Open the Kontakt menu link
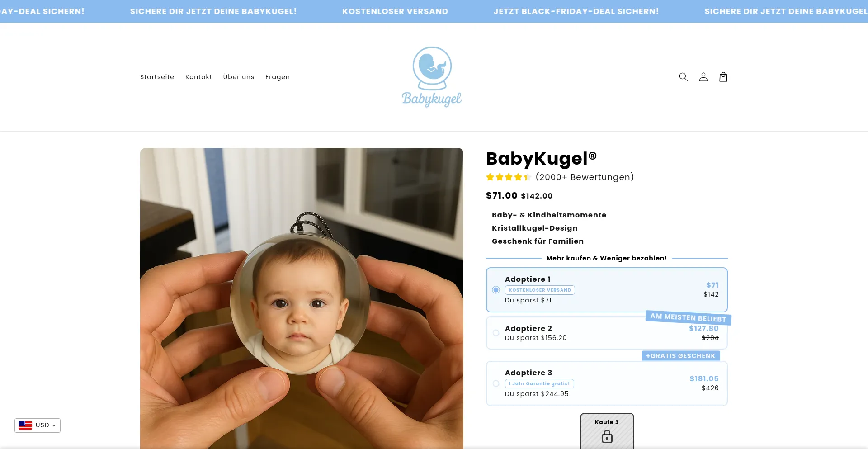The image size is (868, 449). pyautogui.click(x=198, y=77)
